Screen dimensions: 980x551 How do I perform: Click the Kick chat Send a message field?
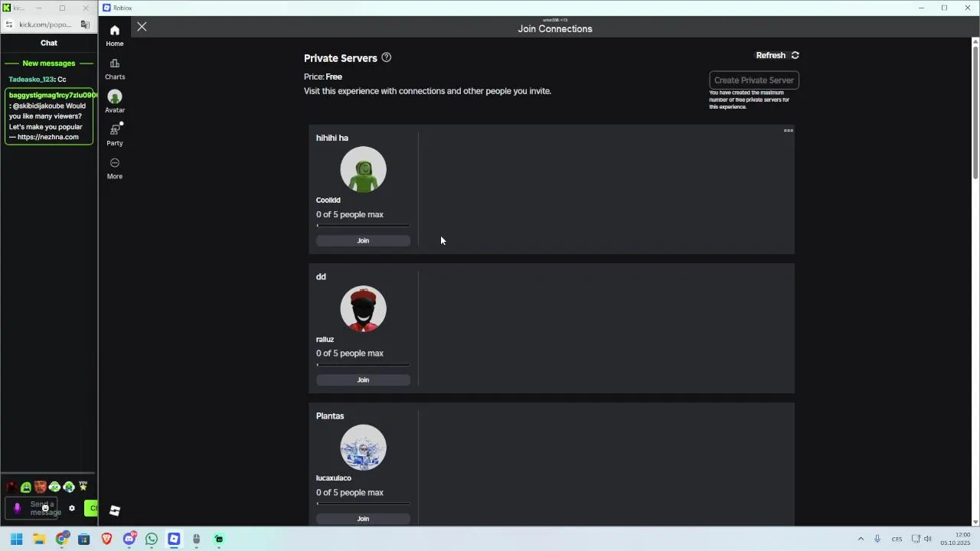(x=31, y=508)
